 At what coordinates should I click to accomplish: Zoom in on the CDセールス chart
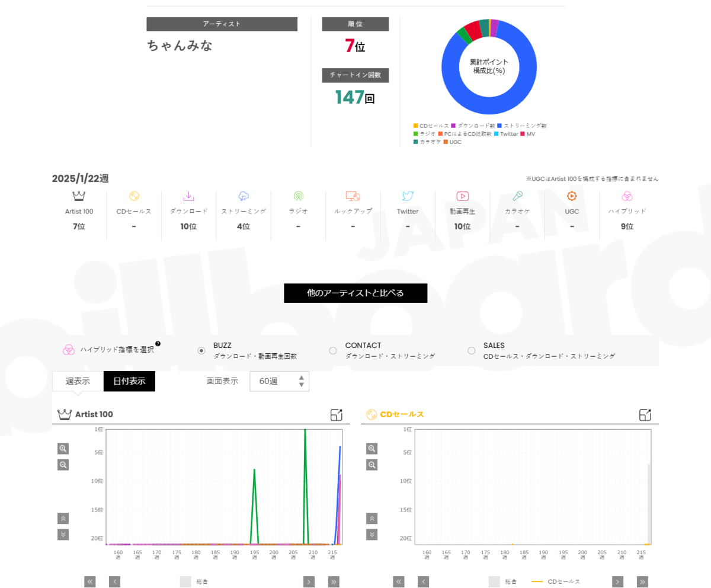tap(372, 449)
